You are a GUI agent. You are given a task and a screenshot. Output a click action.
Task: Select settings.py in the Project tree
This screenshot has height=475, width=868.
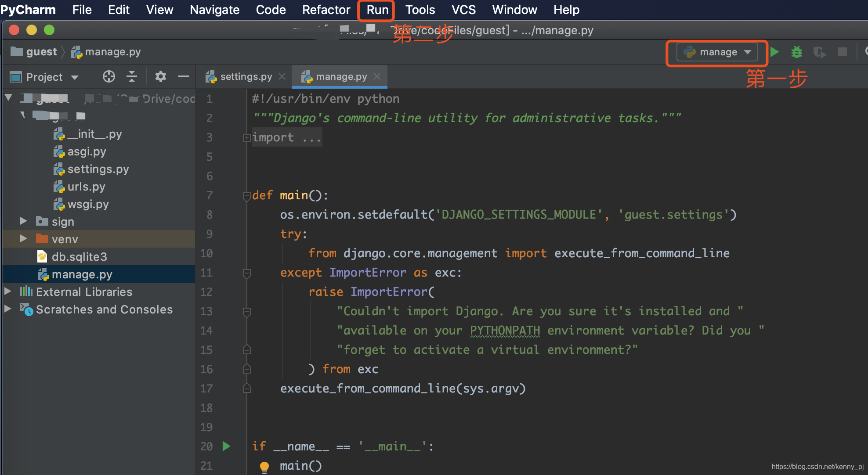pos(98,169)
